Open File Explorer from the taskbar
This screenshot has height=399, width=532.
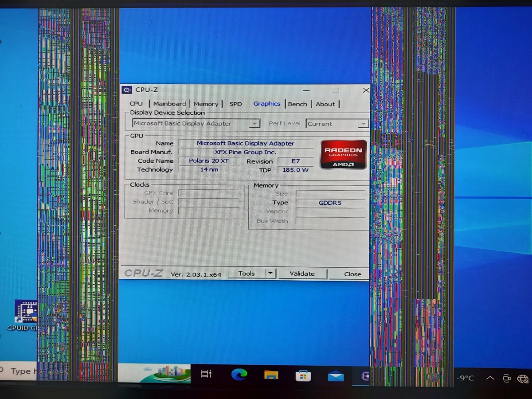[x=271, y=376]
